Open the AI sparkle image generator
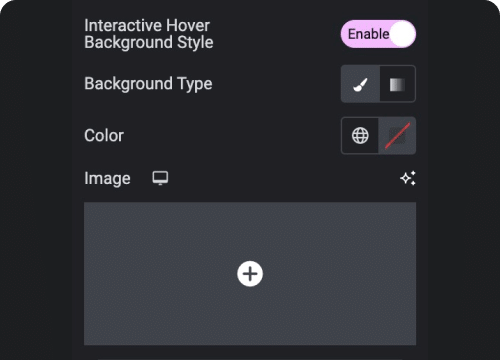500x360 pixels. [x=408, y=178]
